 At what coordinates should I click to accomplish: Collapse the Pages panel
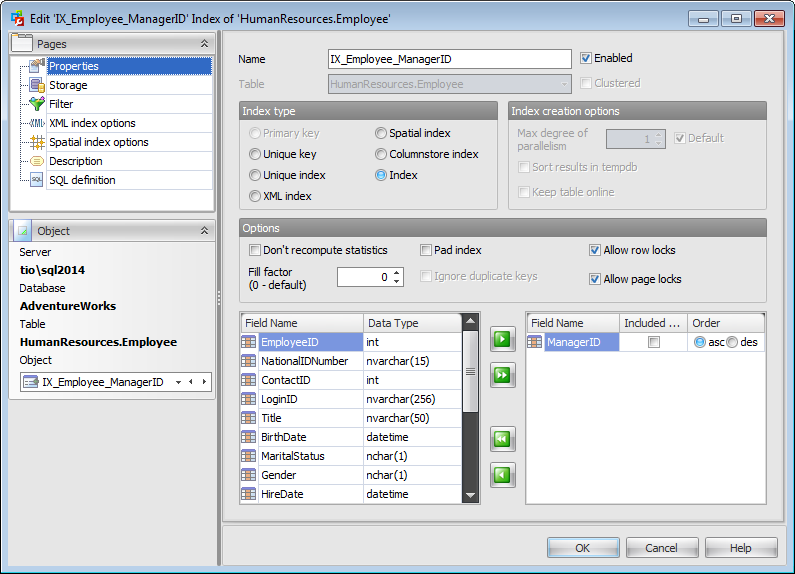coord(204,44)
